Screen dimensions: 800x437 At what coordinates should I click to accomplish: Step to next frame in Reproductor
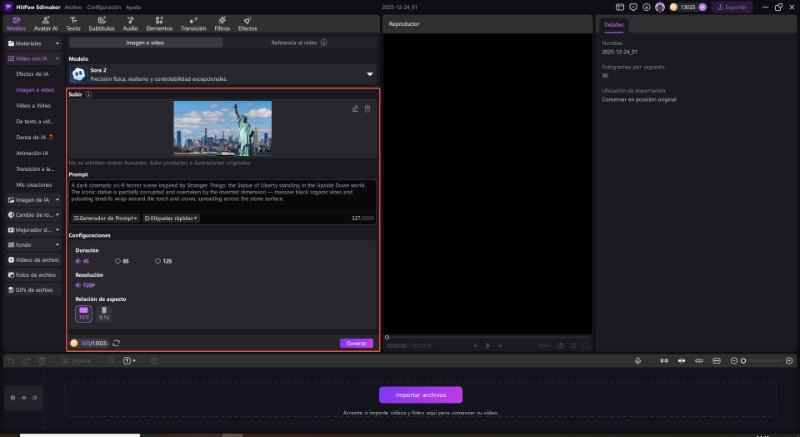(500, 346)
